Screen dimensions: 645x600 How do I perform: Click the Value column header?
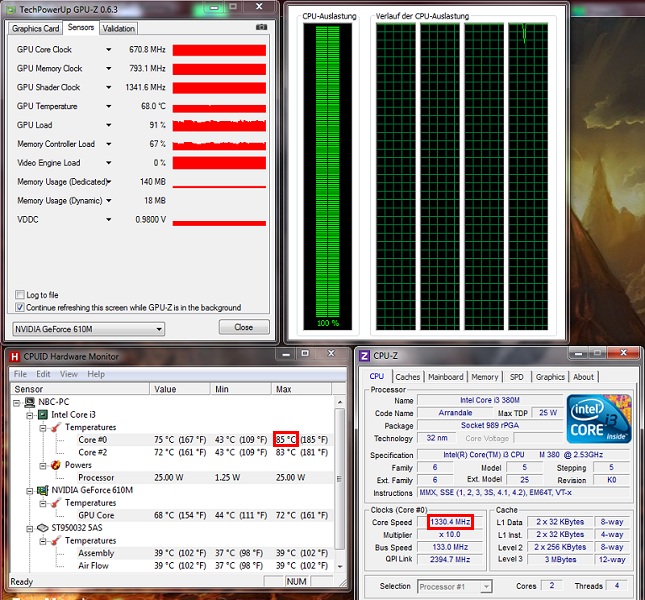tap(180, 389)
